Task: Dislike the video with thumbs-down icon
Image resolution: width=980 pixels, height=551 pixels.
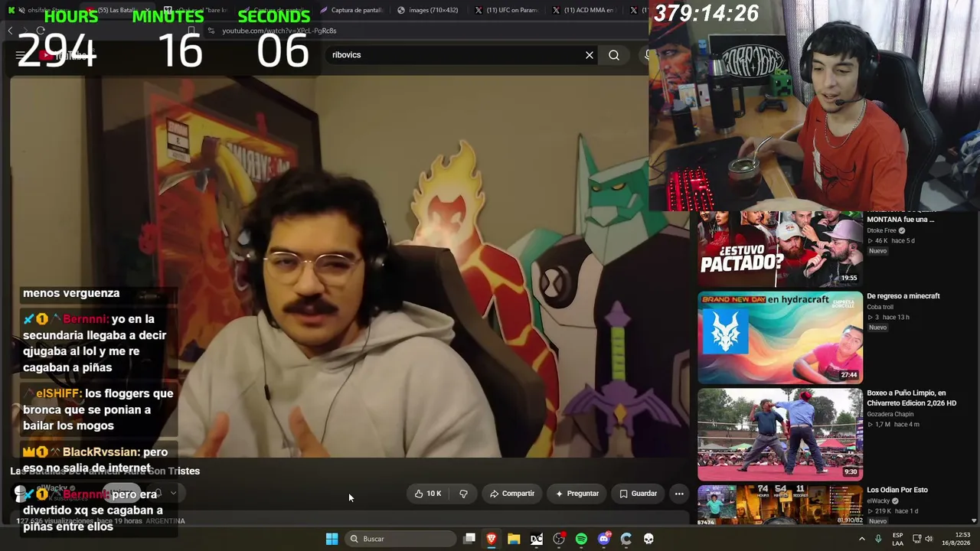Action: click(463, 494)
